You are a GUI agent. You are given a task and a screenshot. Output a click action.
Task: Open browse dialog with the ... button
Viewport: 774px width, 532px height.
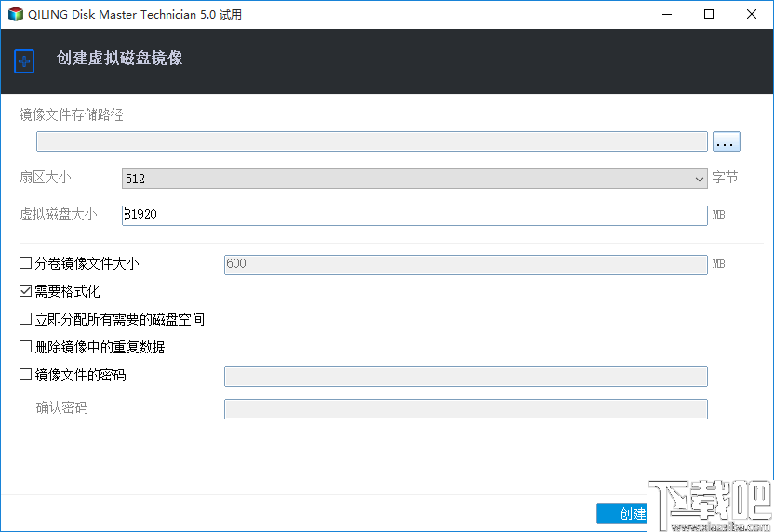727,141
